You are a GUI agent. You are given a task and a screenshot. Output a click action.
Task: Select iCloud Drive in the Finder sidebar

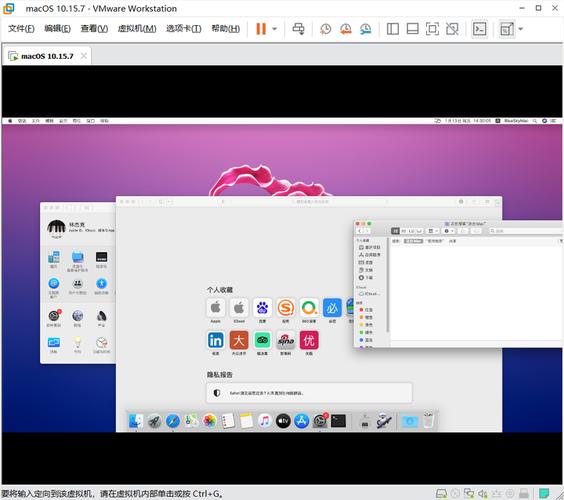[369, 294]
